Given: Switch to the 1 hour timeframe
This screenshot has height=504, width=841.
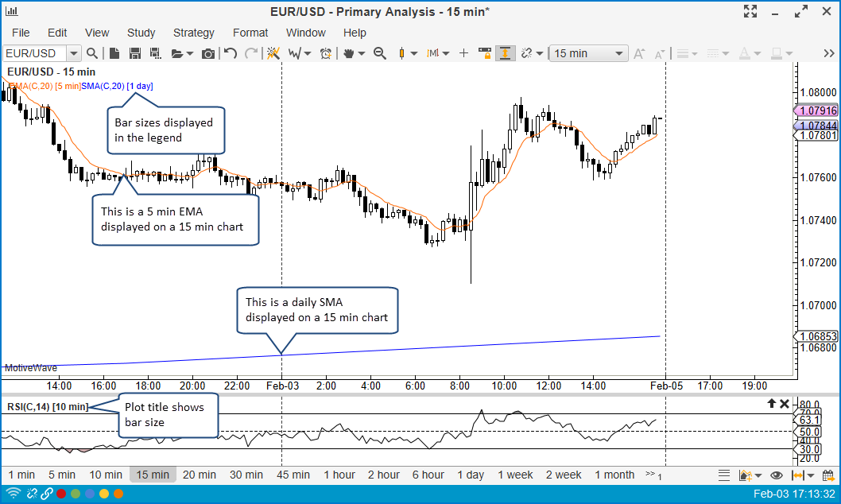Looking at the screenshot, I should click(x=339, y=475).
